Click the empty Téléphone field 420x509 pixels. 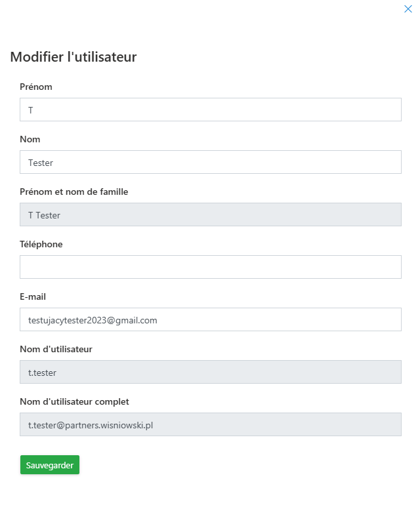click(x=210, y=268)
